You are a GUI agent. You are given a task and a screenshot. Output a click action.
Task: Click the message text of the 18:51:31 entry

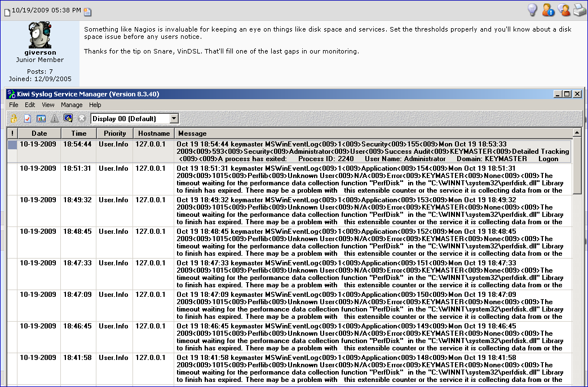[370, 179]
